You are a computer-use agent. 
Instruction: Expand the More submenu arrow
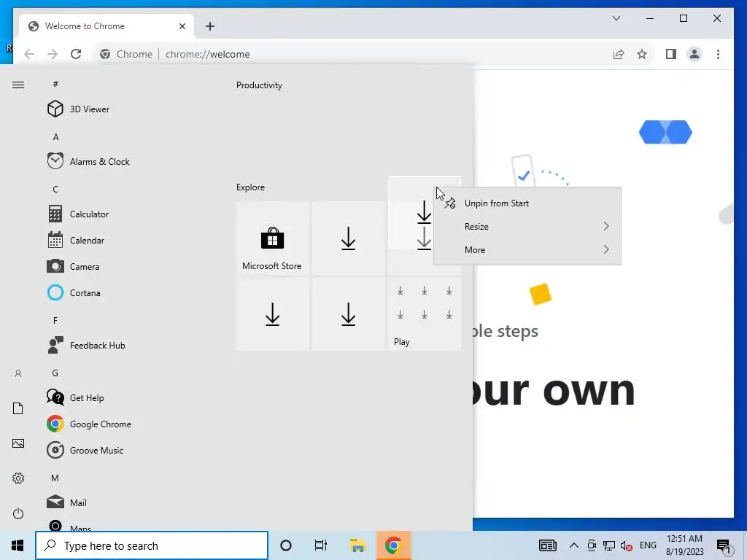[x=606, y=249]
